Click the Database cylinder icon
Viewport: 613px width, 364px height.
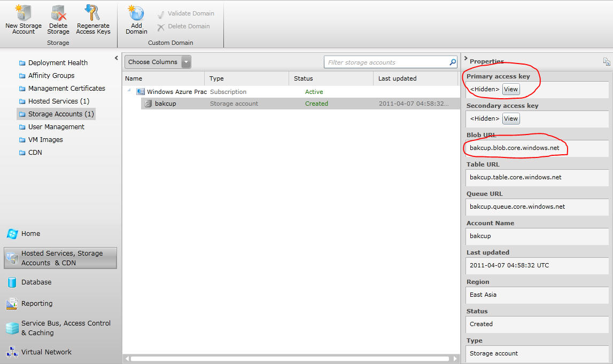(x=12, y=282)
